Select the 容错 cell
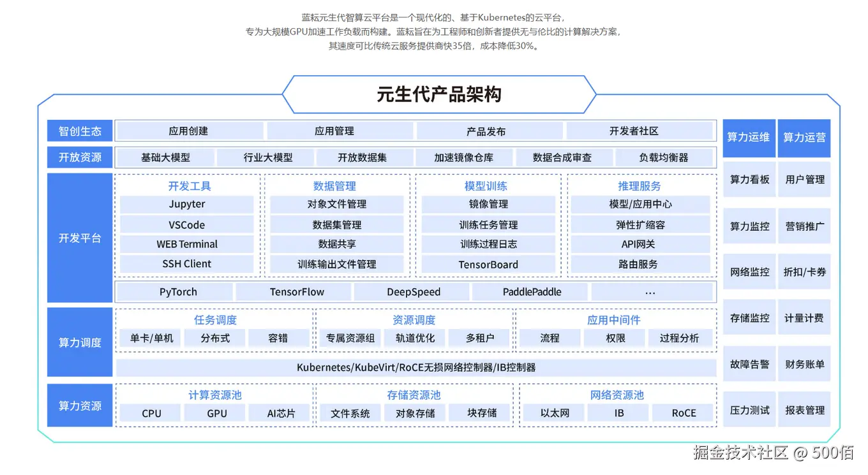 (278, 339)
